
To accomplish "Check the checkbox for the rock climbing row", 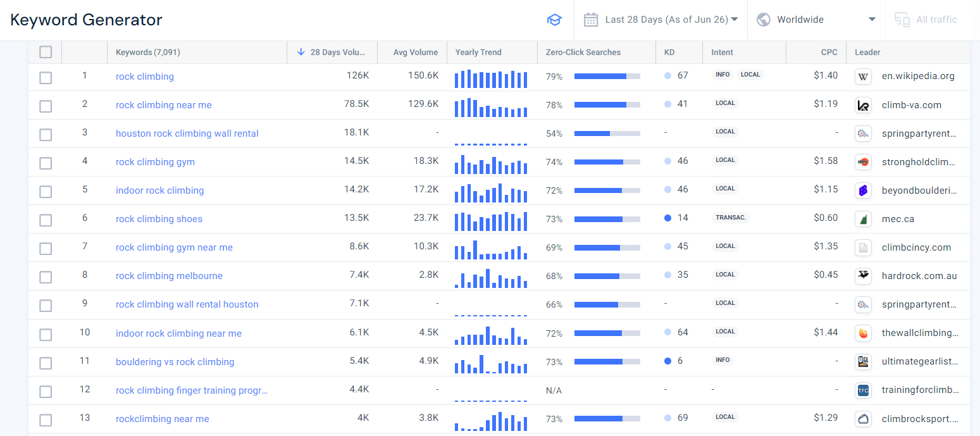I will pyautogui.click(x=46, y=77).
